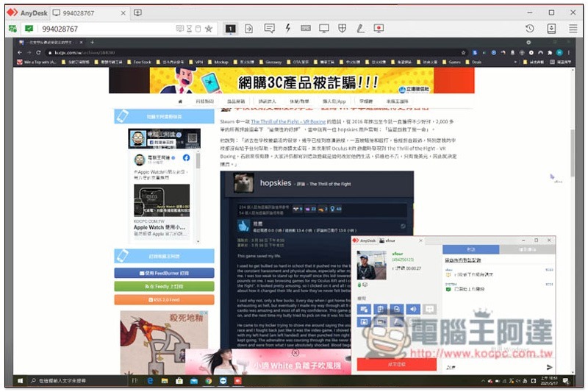This screenshot has height=392, width=588.
Task: Open File Explorer on remote taskbar
Action: (x=165, y=381)
